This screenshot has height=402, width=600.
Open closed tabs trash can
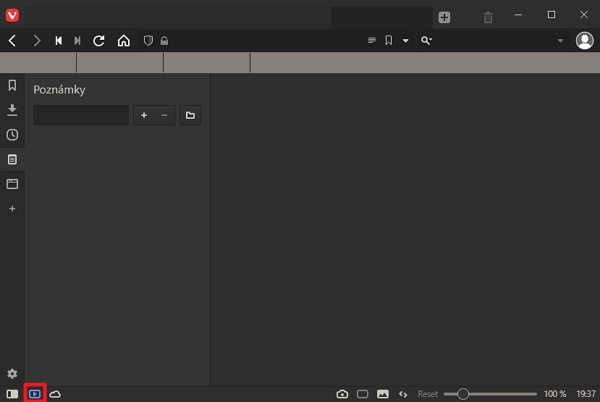(x=488, y=17)
